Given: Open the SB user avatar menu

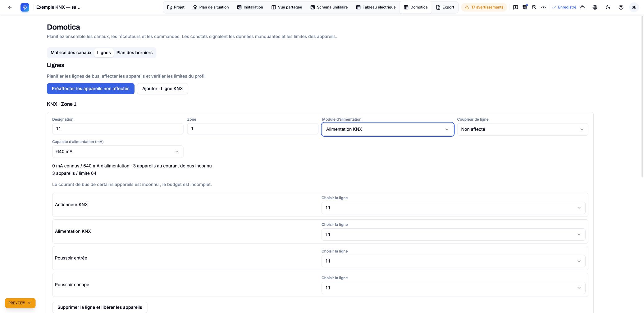Looking at the screenshot, I should click(634, 7).
